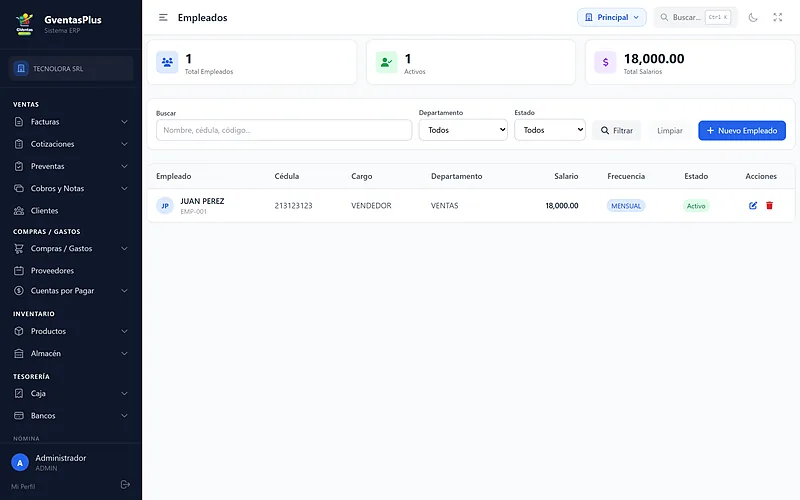Expand the Productos submenu chevron
Screen dimensions: 800x500
(x=124, y=331)
